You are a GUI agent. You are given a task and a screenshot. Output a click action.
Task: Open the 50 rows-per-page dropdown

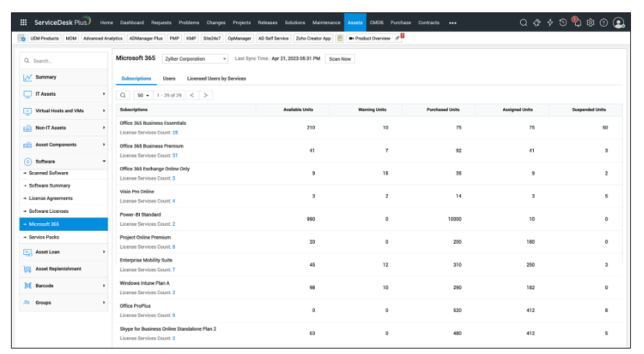click(143, 95)
